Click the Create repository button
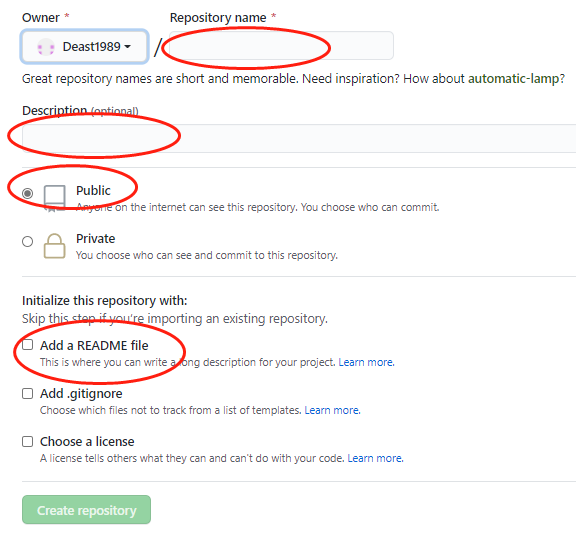 [x=86, y=510]
